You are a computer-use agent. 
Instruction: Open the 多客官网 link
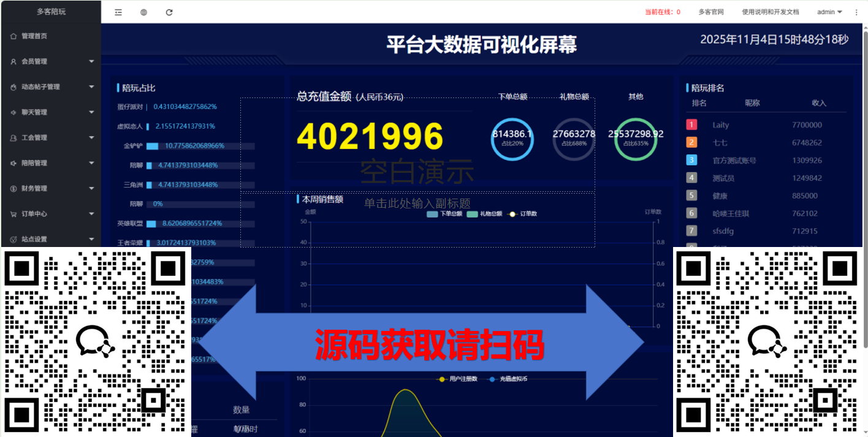point(711,12)
